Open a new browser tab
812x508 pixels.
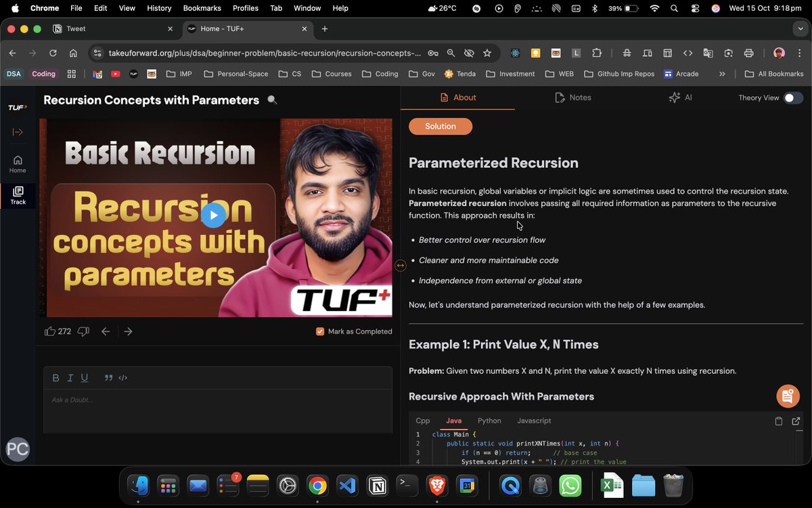pyautogui.click(x=325, y=29)
